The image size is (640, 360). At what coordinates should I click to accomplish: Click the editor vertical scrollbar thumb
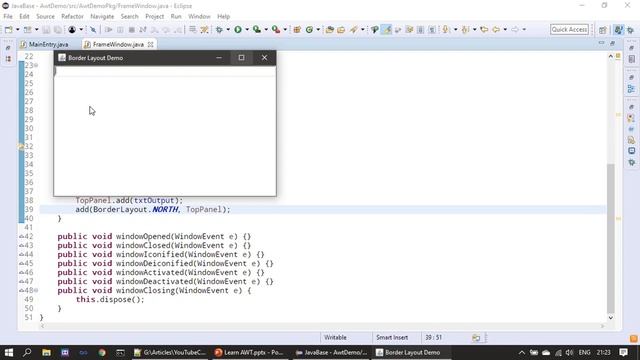(611, 238)
